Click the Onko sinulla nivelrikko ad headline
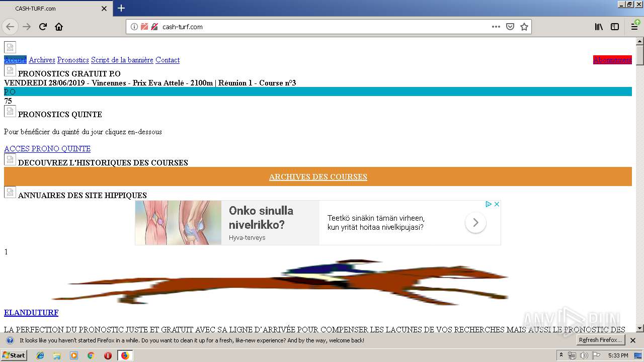 (x=261, y=218)
